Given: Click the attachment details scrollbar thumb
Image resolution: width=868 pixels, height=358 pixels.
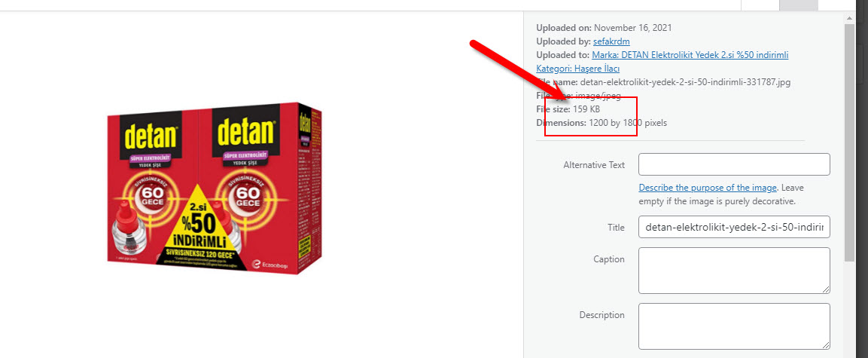Looking at the screenshot, I should click(850, 142).
